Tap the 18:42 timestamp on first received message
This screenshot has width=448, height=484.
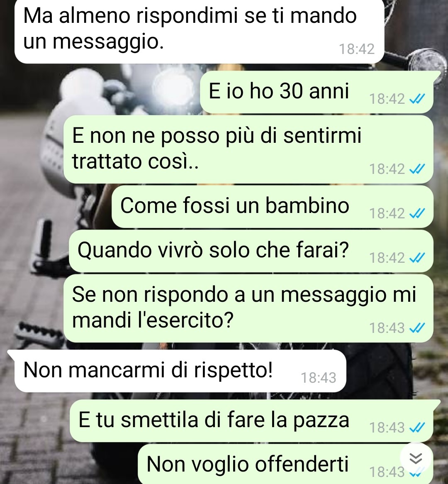click(357, 49)
